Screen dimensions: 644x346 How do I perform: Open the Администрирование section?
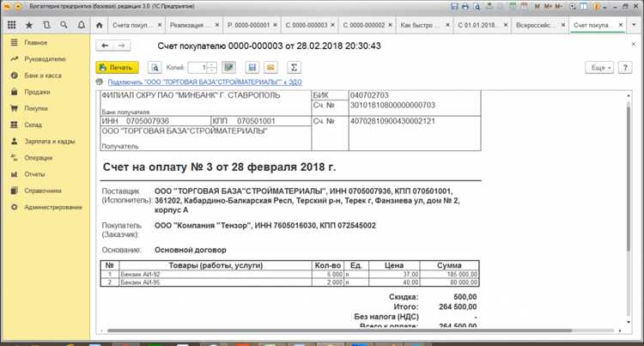46,207
